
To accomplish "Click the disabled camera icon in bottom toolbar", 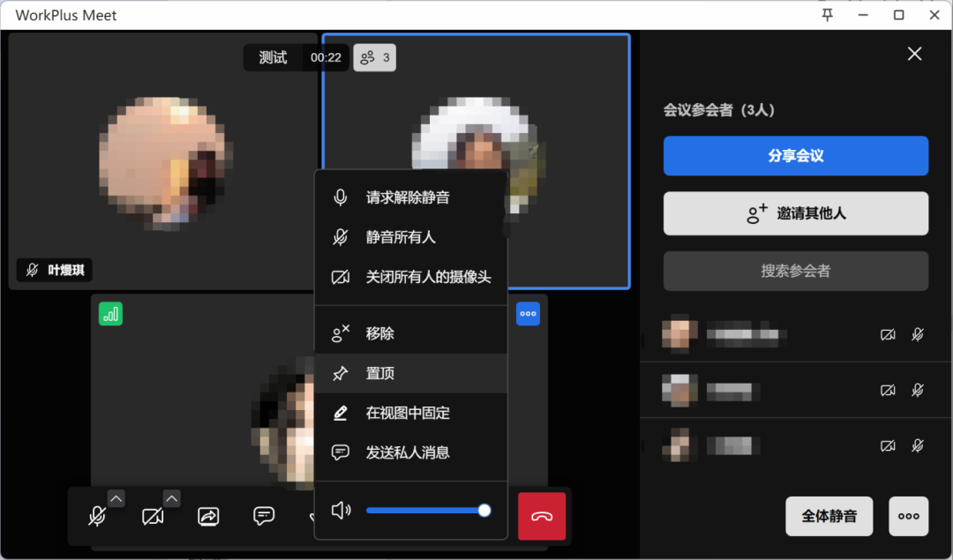I will 153,516.
